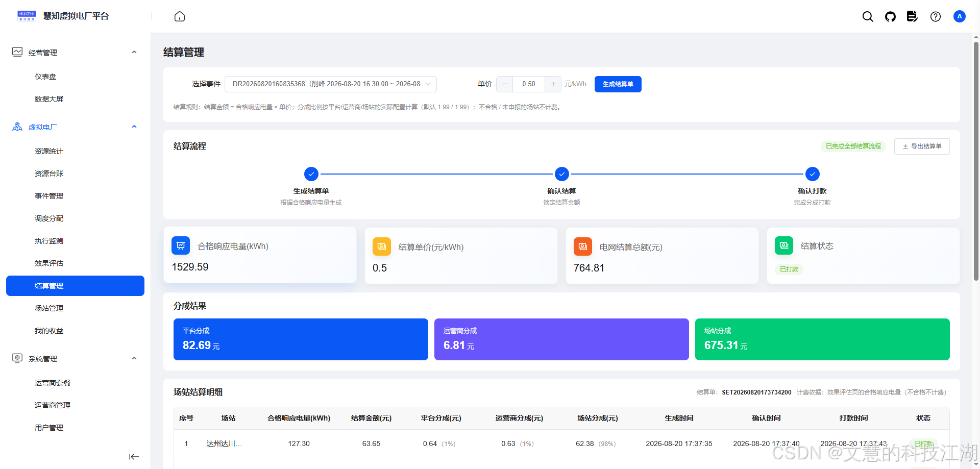Open 仪表盘 menu item
The image size is (980, 469).
click(x=75, y=77)
